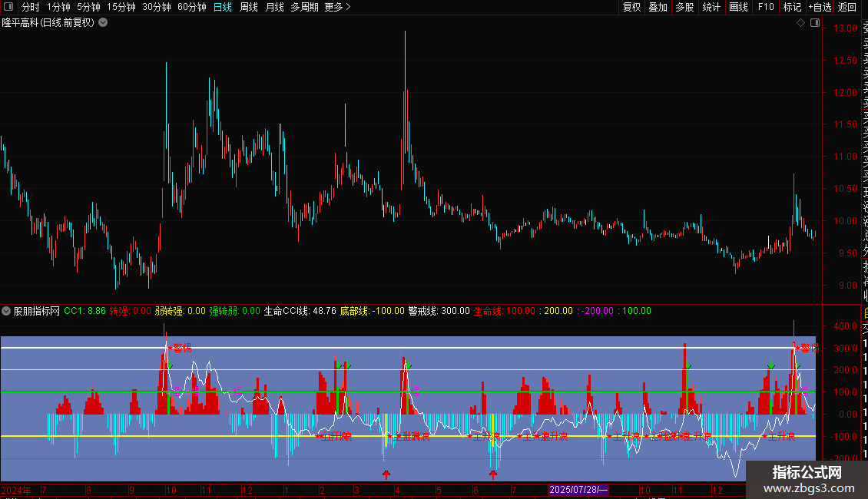Image resolution: width=868 pixels, height=499 pixels.
Task: Click the diamond icon above the price axis
Action: click(x=800, y=23)
